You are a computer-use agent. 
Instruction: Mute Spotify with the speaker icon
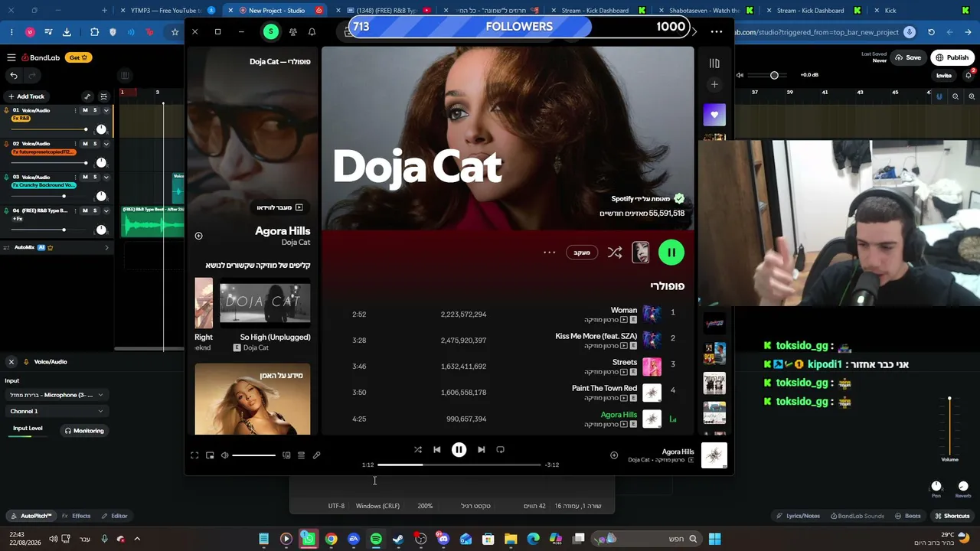224,455
